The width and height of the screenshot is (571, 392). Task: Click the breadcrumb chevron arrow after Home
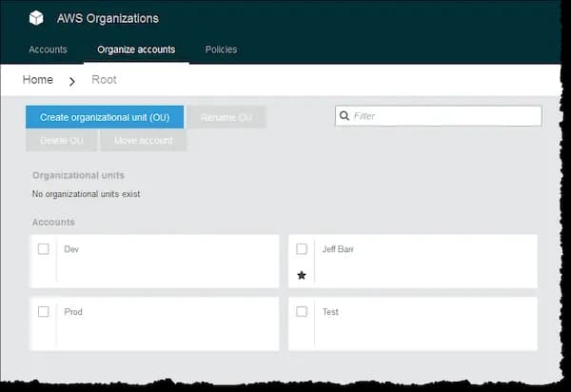coord(72,81)
